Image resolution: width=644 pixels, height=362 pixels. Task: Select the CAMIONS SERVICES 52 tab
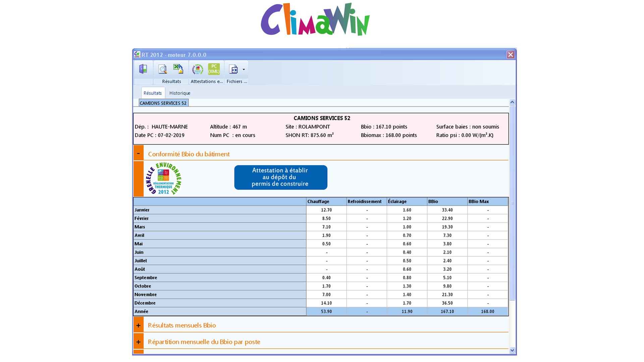coord(163,103)
